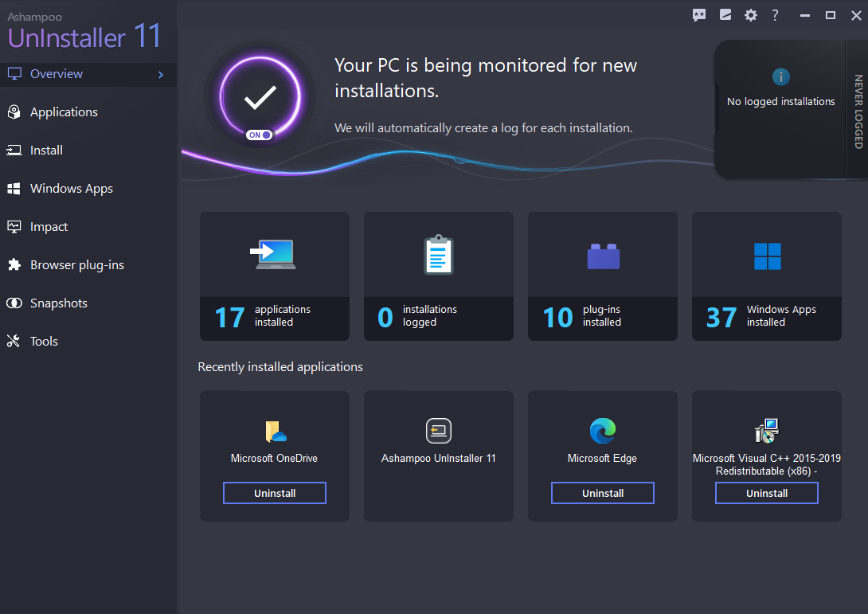Open help via the question mark icon
Viewport: 868px width, 614px height.
(x=775, y=14)
